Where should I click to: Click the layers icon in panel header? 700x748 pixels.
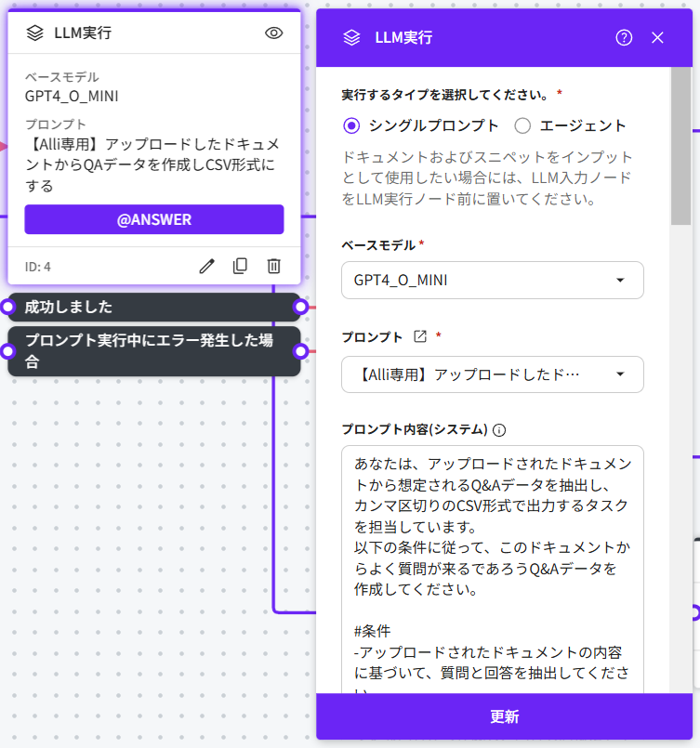[351, 37]
